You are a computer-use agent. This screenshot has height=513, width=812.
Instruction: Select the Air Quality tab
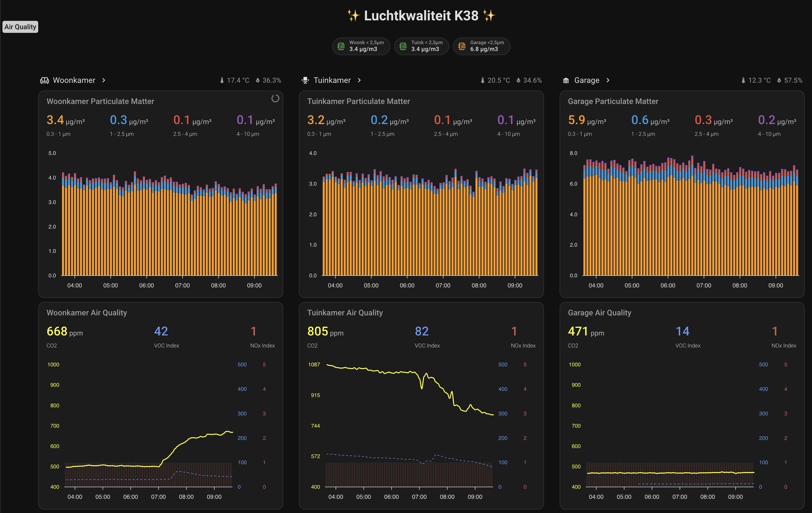click(x=20, y=27)
